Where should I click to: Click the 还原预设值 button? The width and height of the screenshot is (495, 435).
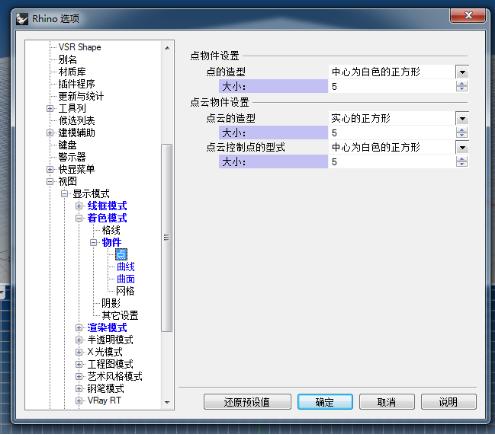pyautogui.click(x=247, y=402)
